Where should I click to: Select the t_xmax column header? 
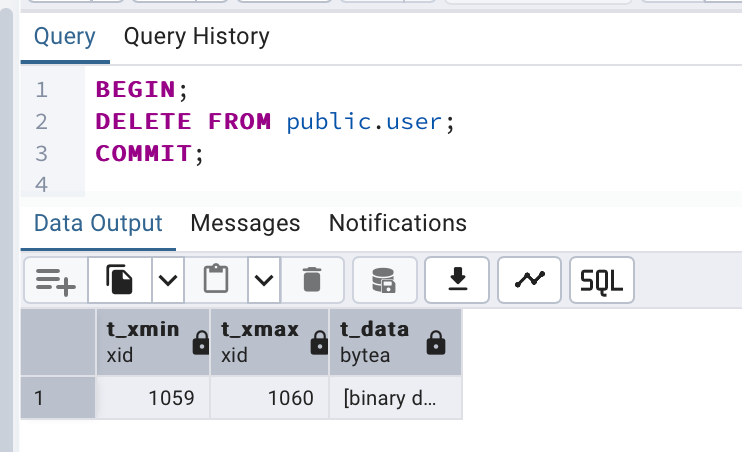270,342
